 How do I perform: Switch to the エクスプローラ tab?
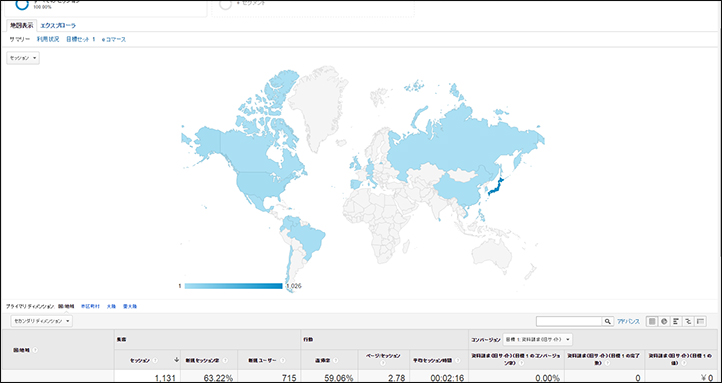[58, 26]
